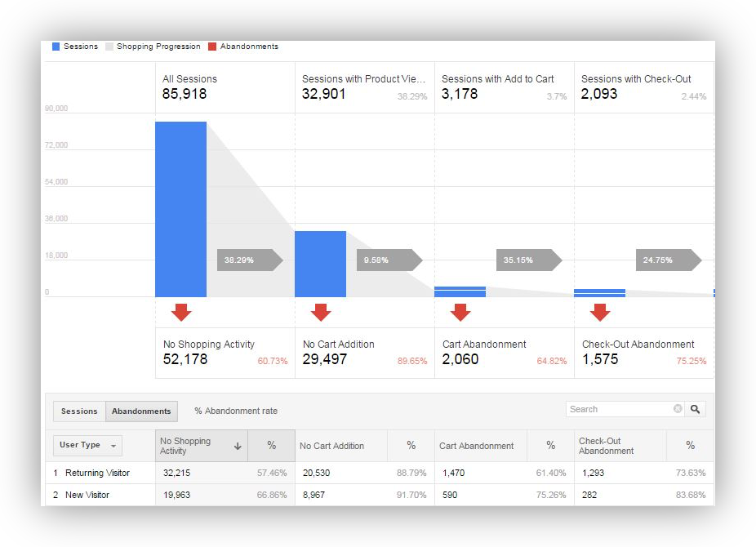Click the red Abandonments legend swatch

212,47
